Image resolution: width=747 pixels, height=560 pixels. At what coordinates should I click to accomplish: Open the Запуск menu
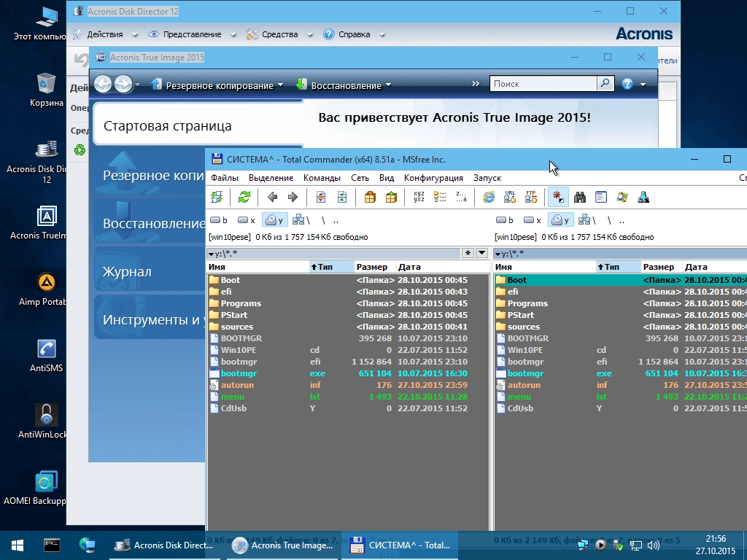tap(487, 178)
